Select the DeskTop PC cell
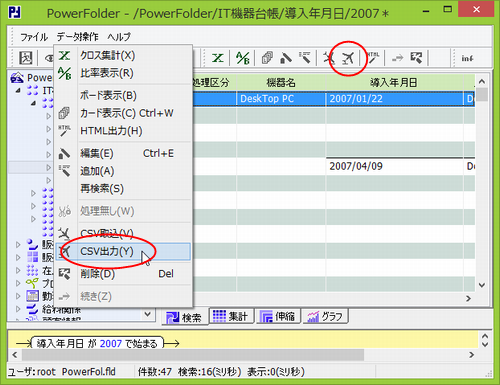 [x=281, y=99]
